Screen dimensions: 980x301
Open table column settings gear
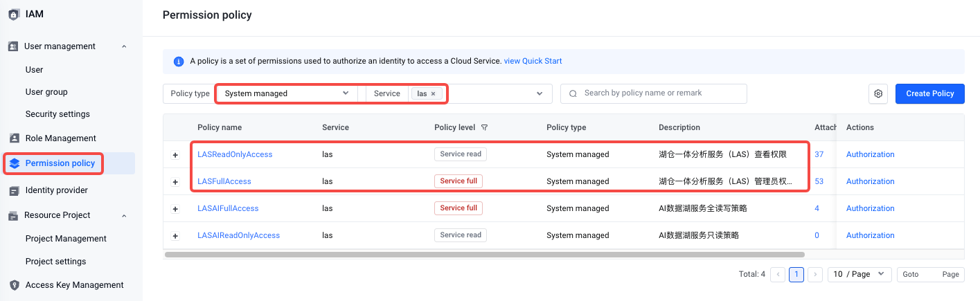[878, 93]
